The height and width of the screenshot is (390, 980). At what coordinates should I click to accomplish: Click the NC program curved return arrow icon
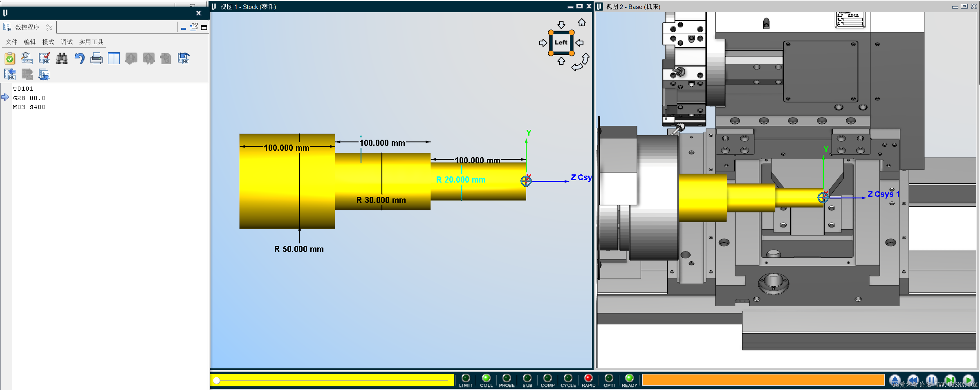pyautogui.click(x=184, y=59)
